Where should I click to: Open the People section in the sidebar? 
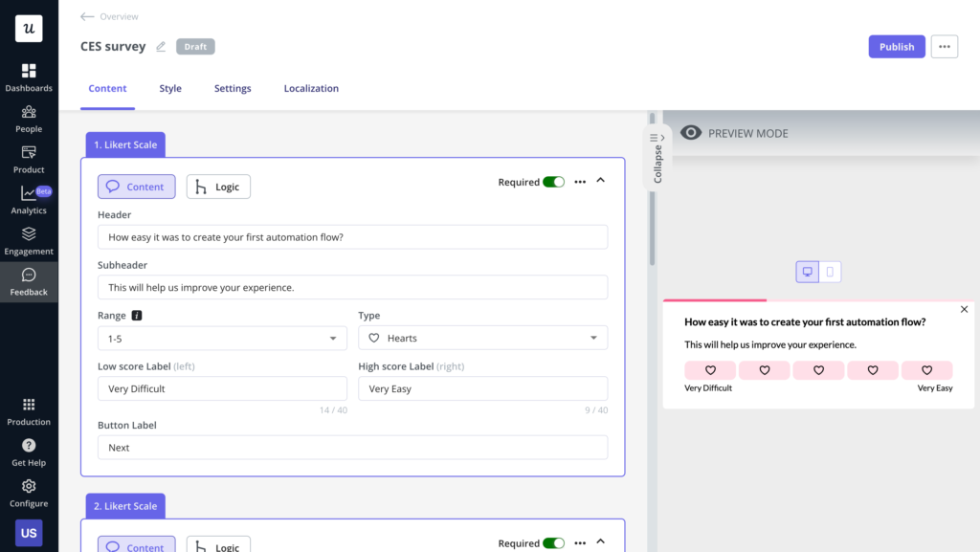pos(29,118)
